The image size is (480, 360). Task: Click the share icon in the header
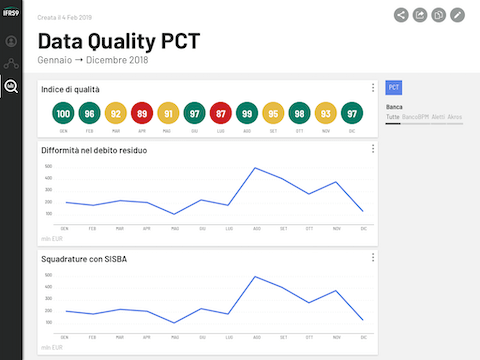click(x=401, y=15)
